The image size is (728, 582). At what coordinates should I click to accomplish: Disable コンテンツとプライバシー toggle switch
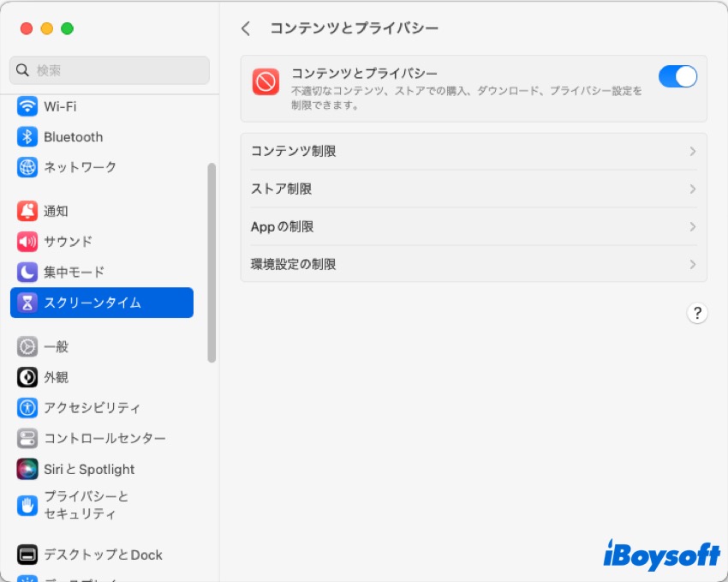(x=677, y=76)
